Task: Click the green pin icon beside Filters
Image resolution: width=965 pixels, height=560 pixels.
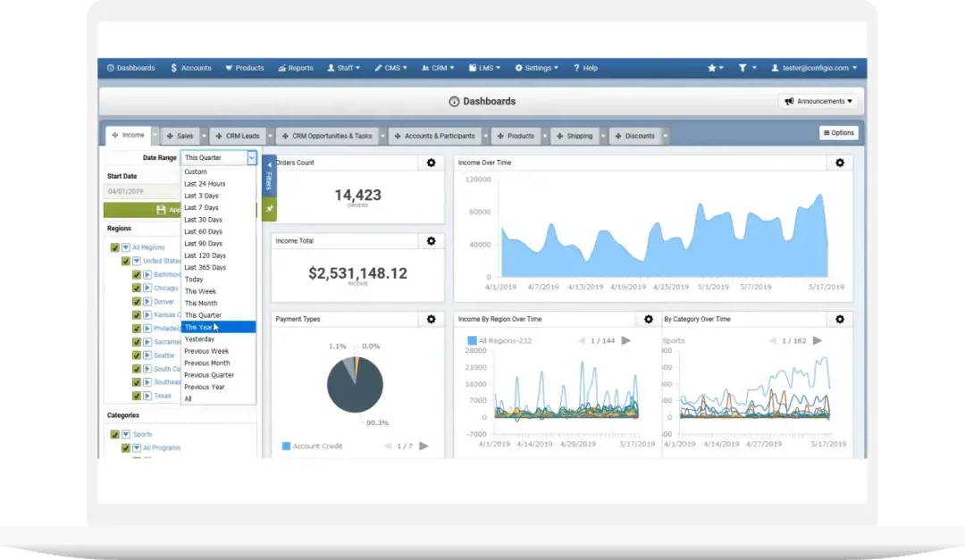Action: coord(269,209)
